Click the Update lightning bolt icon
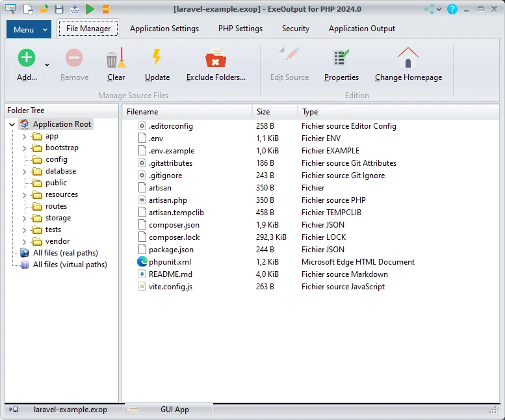Image resolution: width=505 pixels, height=420 pixels. tap(157, 59)
